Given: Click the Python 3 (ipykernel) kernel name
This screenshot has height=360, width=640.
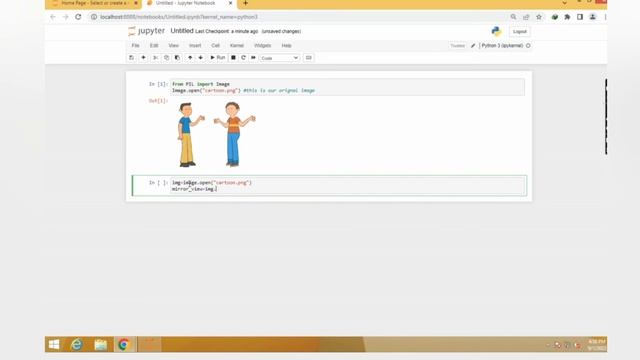Looking at the screenshot, I should click(x=502, y=46).
